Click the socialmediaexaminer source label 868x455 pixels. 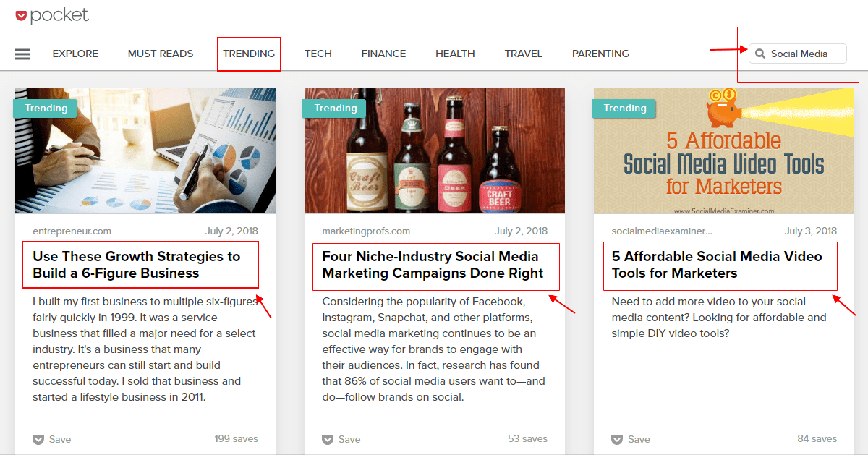click(x=662, y=231)
